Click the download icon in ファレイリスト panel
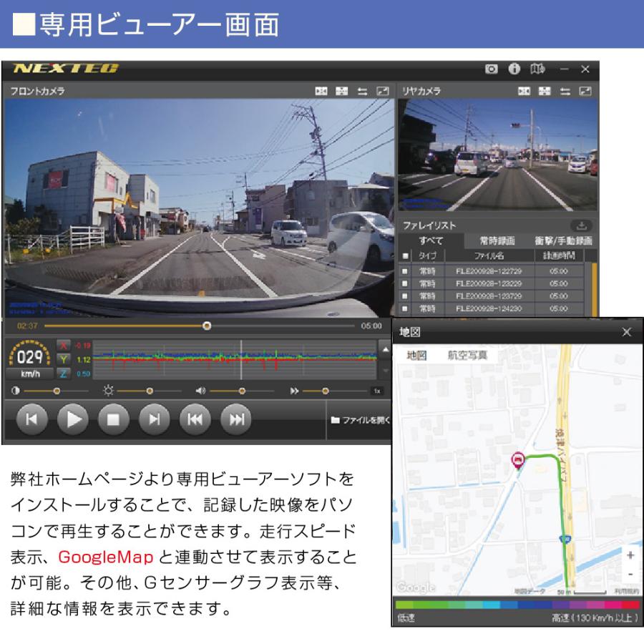 pyautogui.click(x=581, y=225)
